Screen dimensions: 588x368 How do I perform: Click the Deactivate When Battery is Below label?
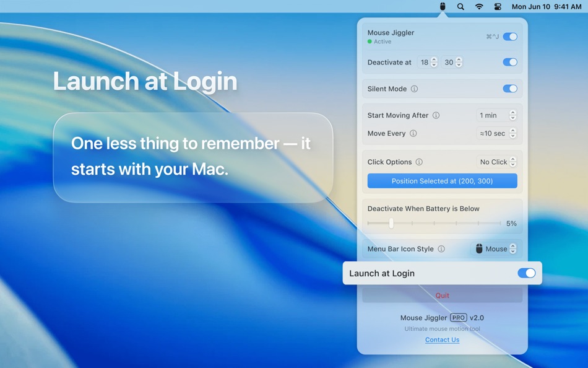pos(423,208)
